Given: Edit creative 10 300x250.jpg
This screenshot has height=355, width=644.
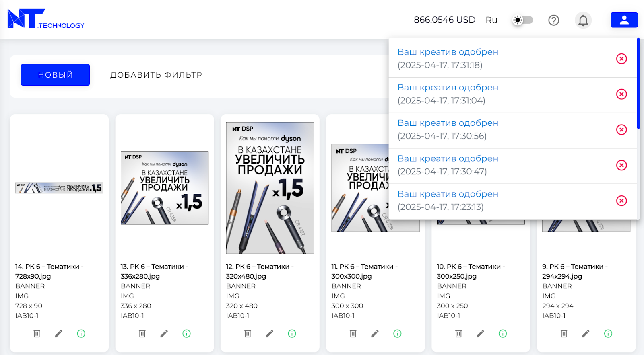Looking at the screenshot, I should [481, 333].
